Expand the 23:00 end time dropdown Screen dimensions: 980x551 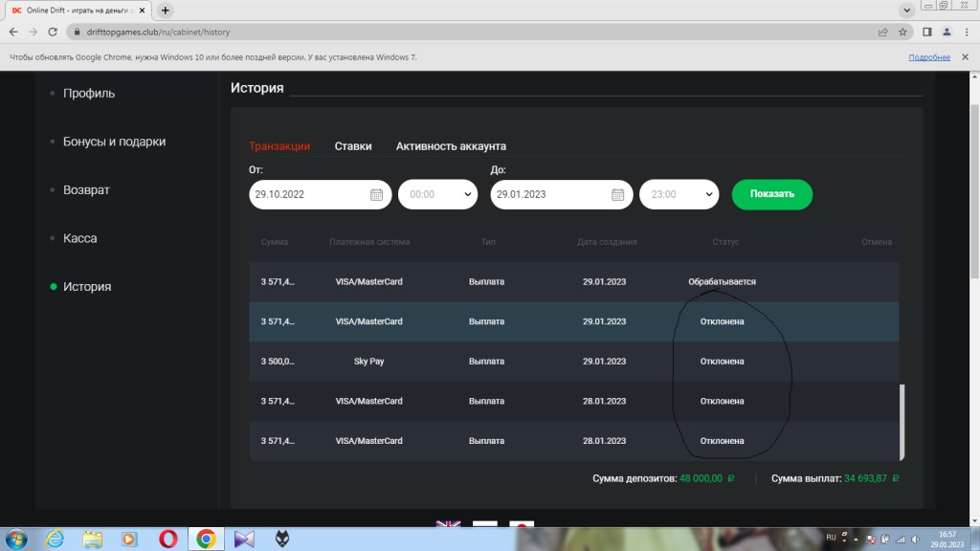(x=679, y=194)
